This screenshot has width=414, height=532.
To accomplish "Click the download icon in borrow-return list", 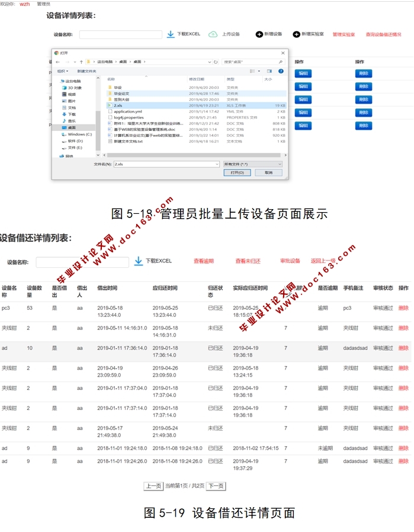I will coord(139,261).
